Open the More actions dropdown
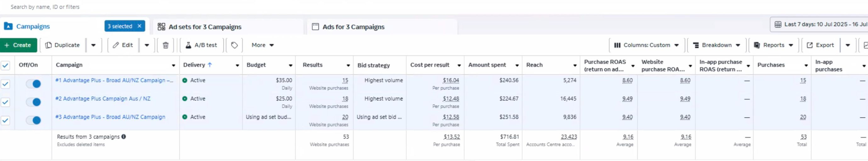 [262, 45]
